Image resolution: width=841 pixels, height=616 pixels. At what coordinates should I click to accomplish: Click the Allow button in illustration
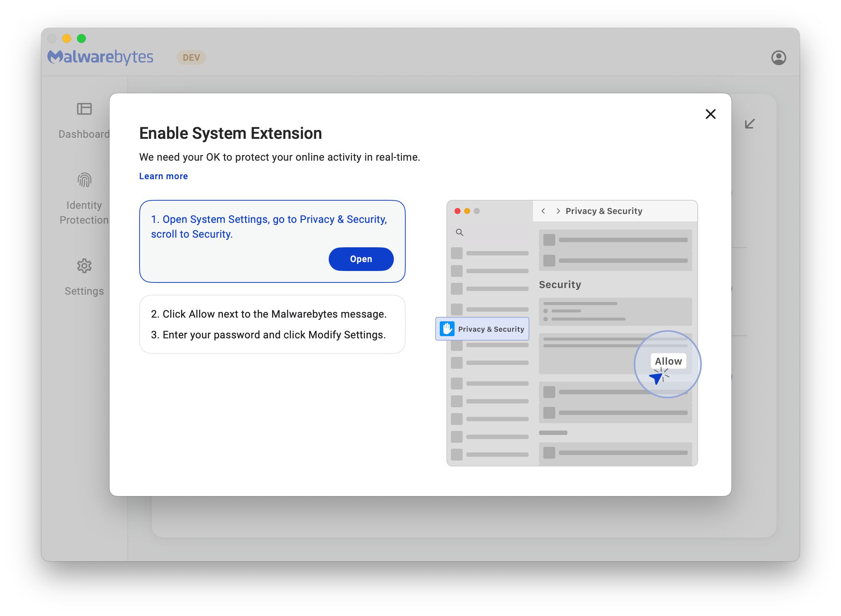(668, 361)
